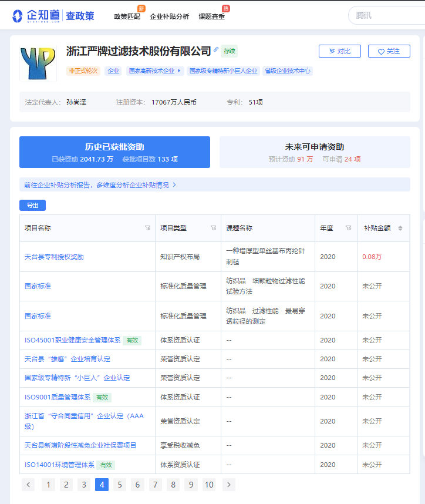
Task: Go to page 2
Action: 66,485
